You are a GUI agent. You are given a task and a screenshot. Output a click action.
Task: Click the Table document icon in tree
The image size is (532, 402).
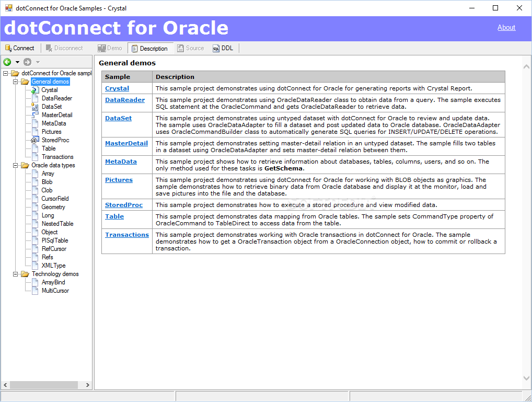pos(35,148)
